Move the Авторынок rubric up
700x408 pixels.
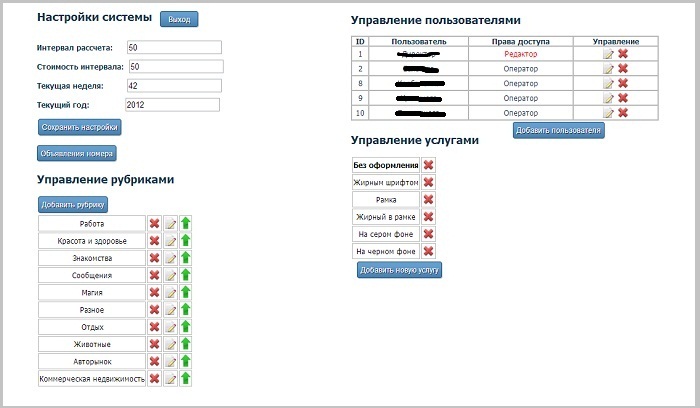186,361
